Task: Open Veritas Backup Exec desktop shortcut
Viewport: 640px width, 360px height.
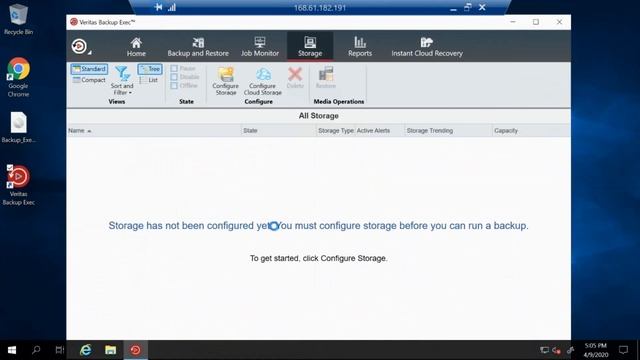Action: coord(18,184)
